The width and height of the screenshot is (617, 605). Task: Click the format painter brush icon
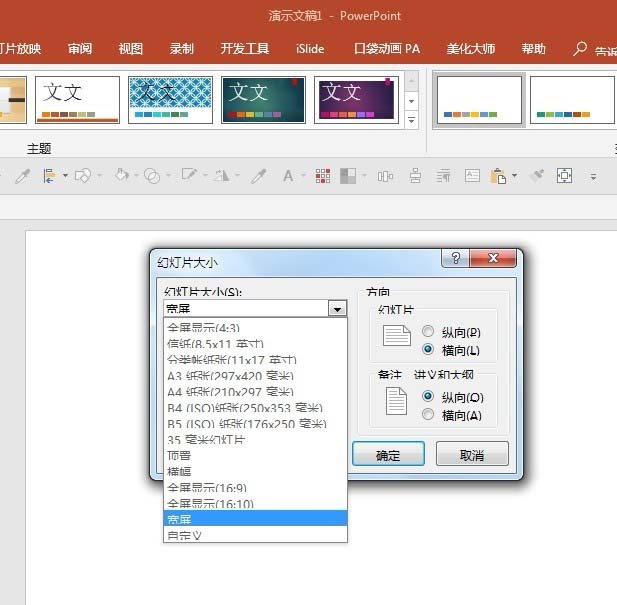pos(537,175)
